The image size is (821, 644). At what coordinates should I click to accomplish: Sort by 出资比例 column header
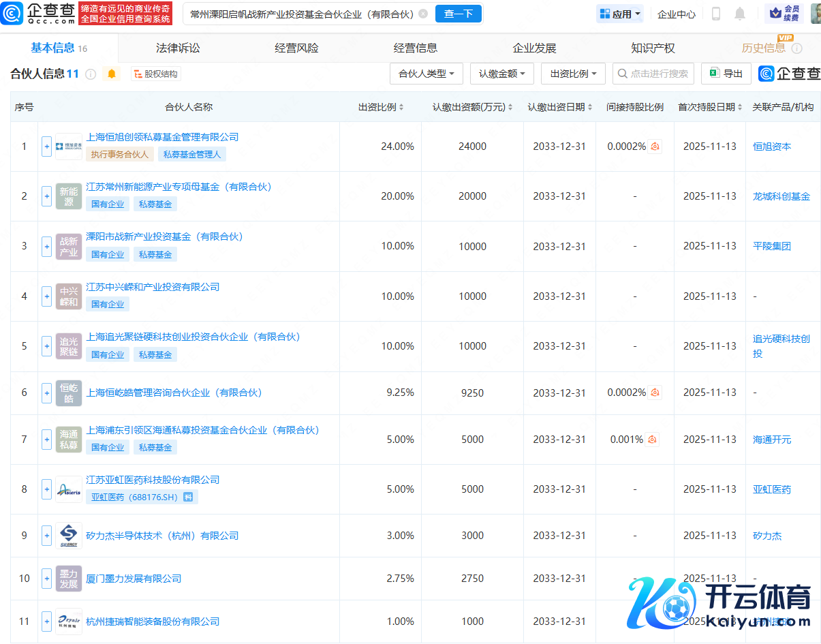(x=381, y=107)
